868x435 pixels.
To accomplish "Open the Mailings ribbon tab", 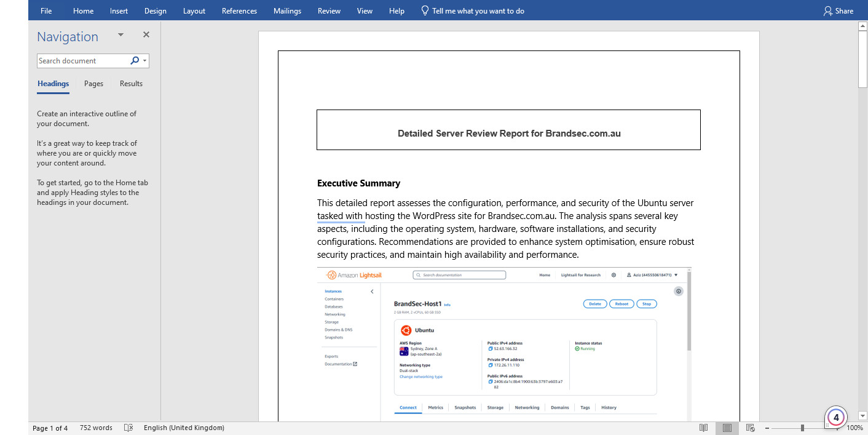I will click(x=287, y=10).
